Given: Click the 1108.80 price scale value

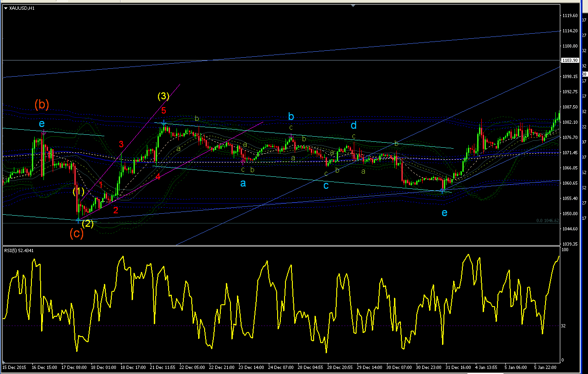Looking at the screenshot, I should pyautogui.click(x=570, y=46).
